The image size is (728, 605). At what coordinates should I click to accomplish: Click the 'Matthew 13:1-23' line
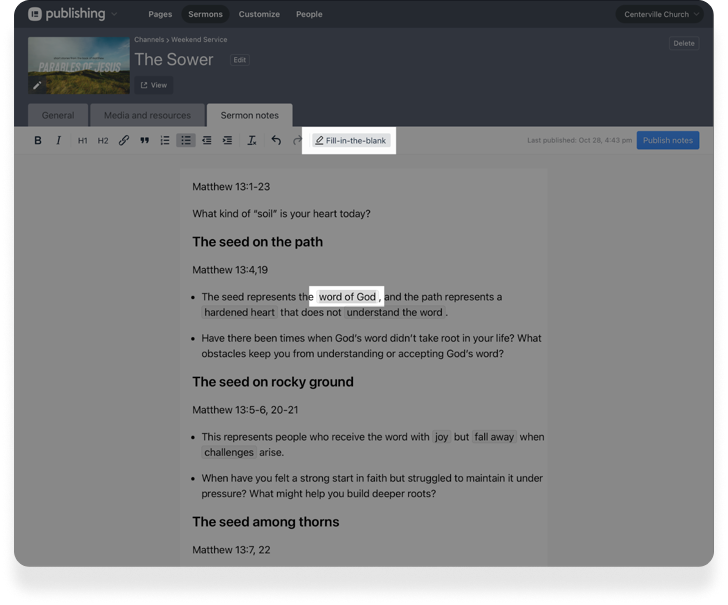pyautogui.click(x=231, y=187)
